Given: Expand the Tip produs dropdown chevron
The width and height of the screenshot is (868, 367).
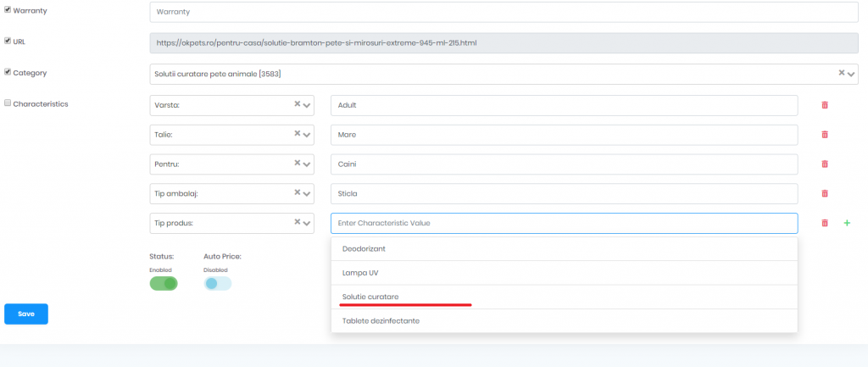Looking at the screenshot, I should click(307, 223).
